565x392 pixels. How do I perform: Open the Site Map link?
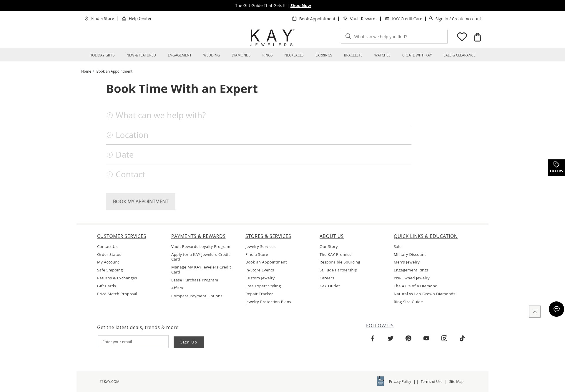tap(456, 381)
